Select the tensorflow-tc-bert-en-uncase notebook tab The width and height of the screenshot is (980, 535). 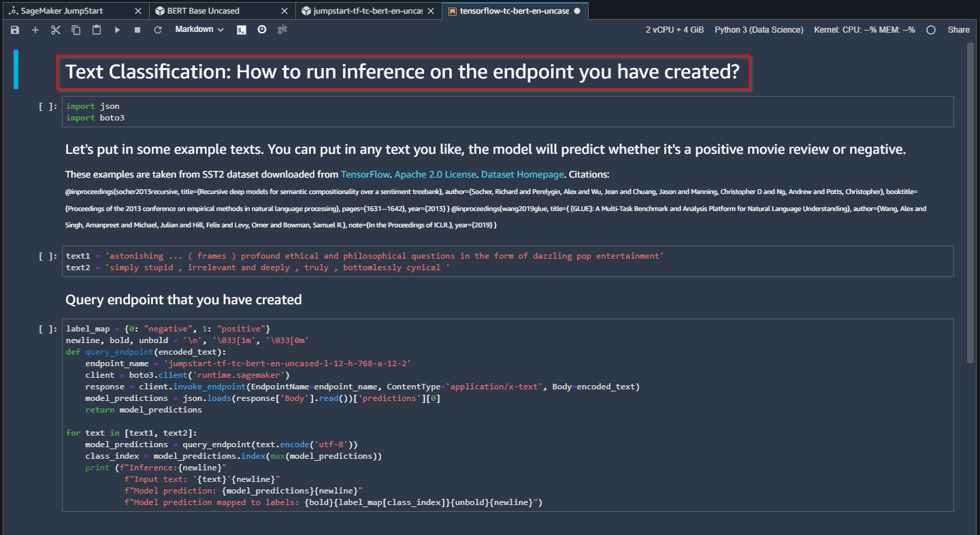pyautogui.click(x=514, y=11)
